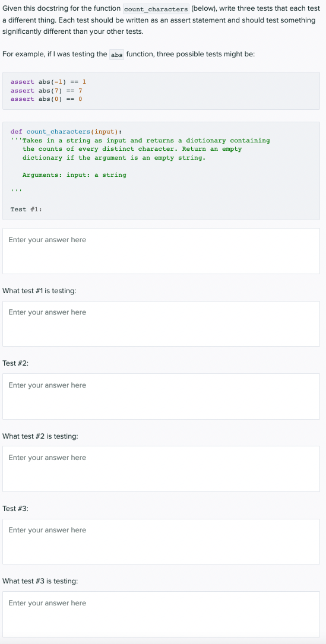Viewport: 326px width, 644px height.
Task: Click the 'def count_characters(input):' line
Action: [66, 131]
